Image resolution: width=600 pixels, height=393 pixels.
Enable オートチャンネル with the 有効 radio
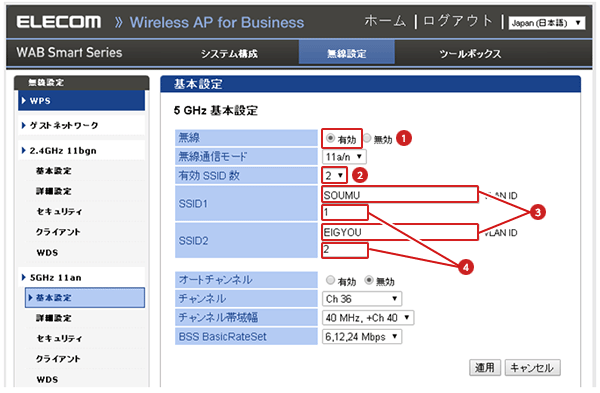pos(331,280)
